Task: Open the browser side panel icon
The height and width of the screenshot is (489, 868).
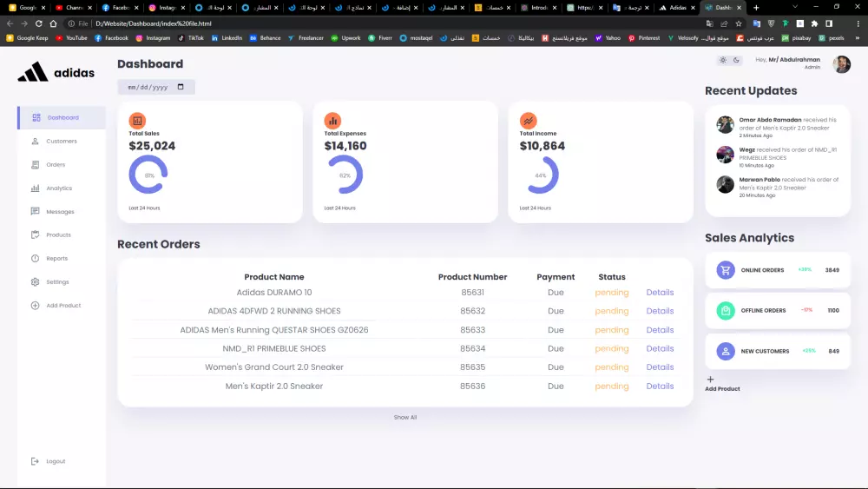Action: (829, 23)
